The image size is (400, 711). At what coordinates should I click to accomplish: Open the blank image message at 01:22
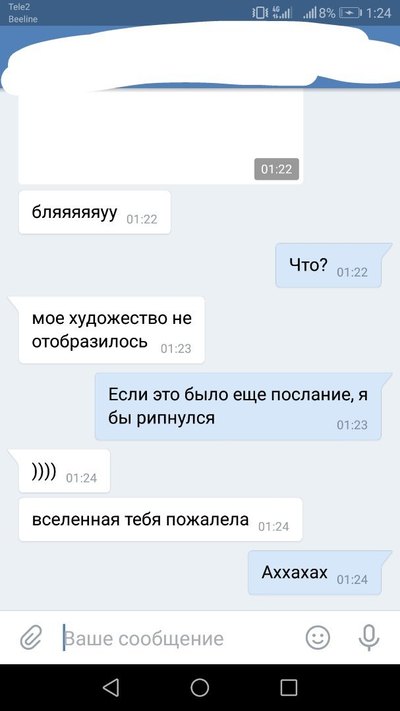[161, 136]
